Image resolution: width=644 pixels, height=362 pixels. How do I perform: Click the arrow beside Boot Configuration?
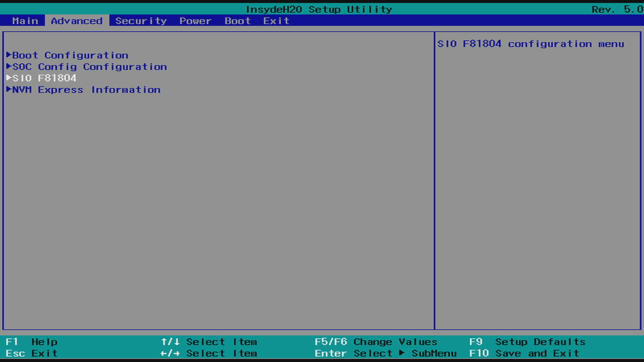click(x=9, y=55)
